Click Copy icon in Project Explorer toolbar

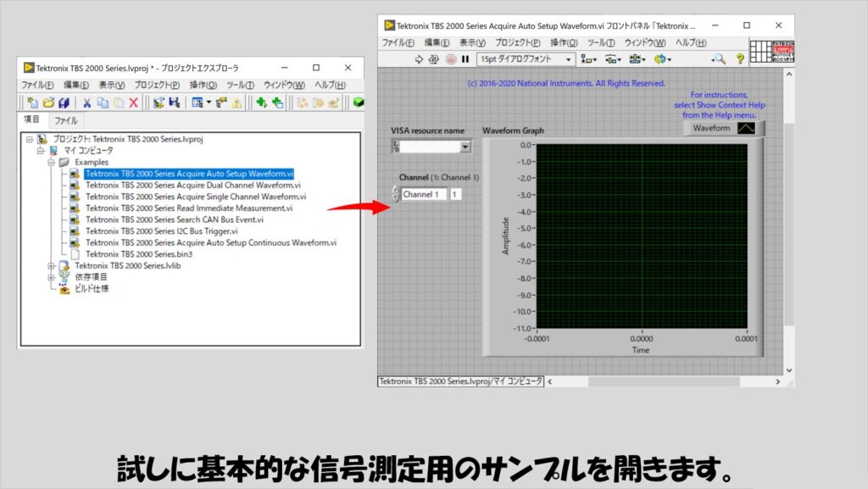(x=103, y=103)
